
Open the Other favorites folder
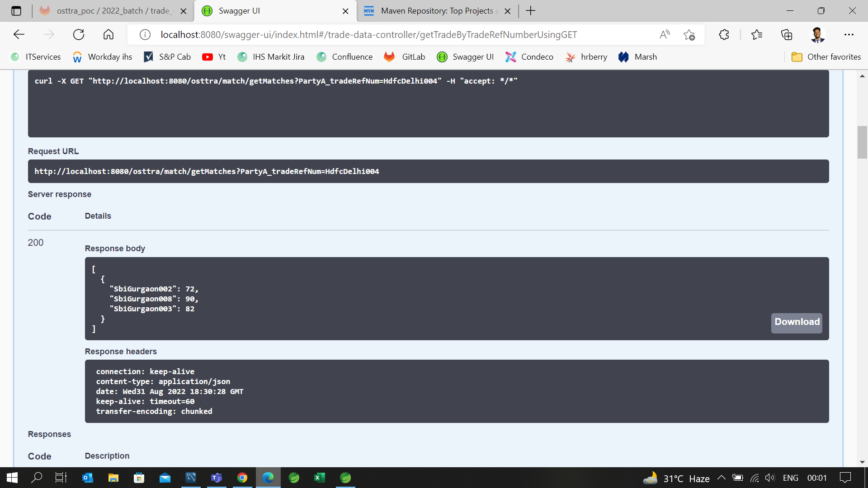click(826, 57)
